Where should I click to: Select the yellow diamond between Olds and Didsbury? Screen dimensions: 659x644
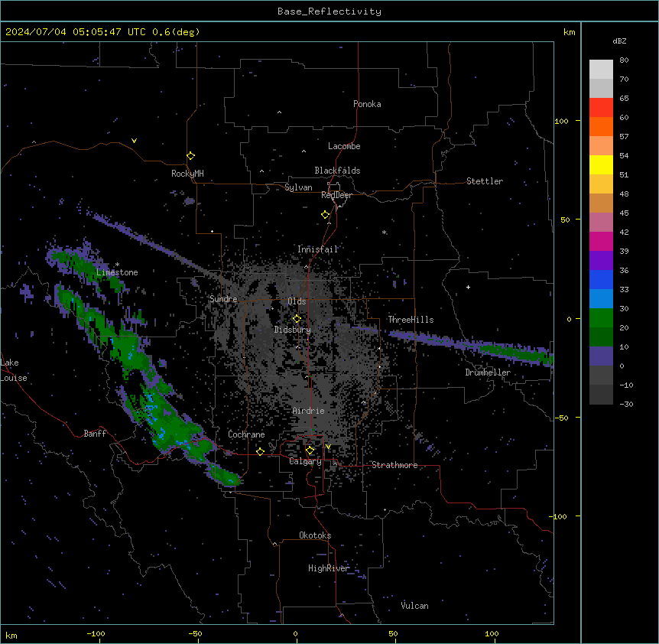(297, 319)
